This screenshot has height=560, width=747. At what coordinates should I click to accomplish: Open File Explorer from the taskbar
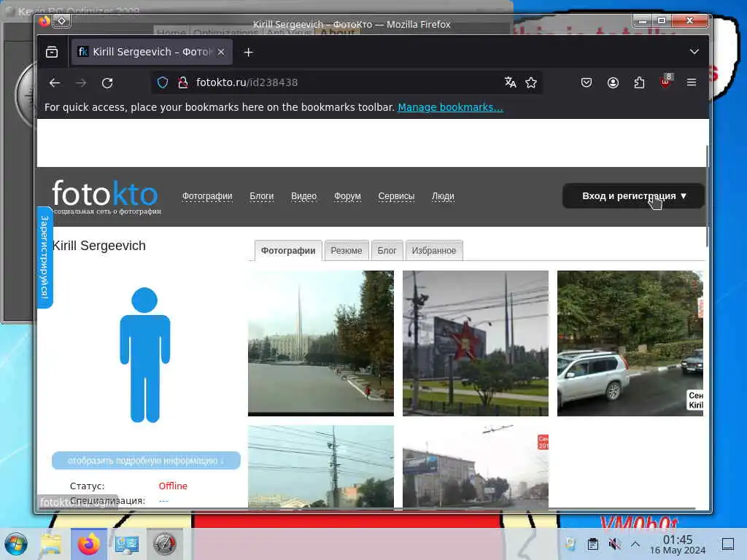[x=51, y=544]
